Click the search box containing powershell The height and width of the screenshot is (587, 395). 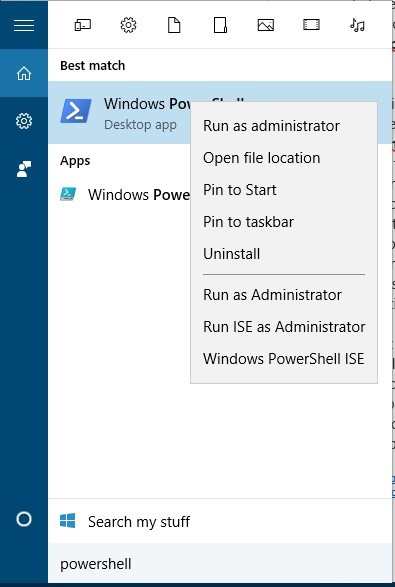click(x=220, y=564)
